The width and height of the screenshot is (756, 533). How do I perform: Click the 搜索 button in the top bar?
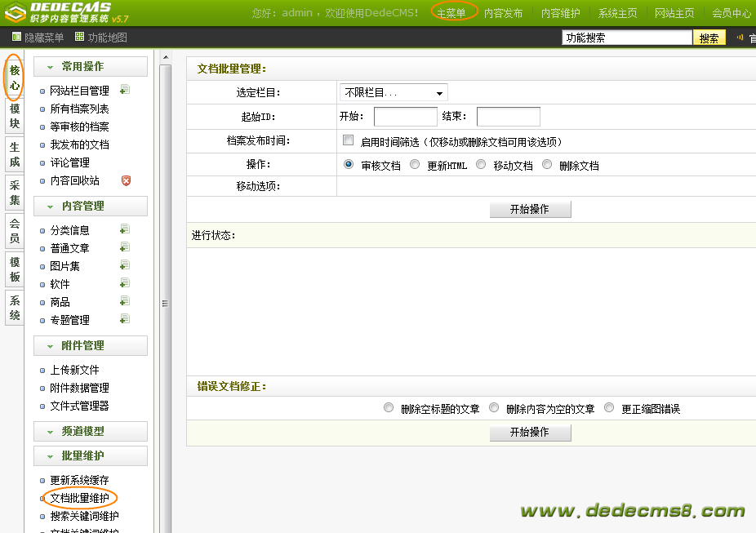tap(709, 38)
